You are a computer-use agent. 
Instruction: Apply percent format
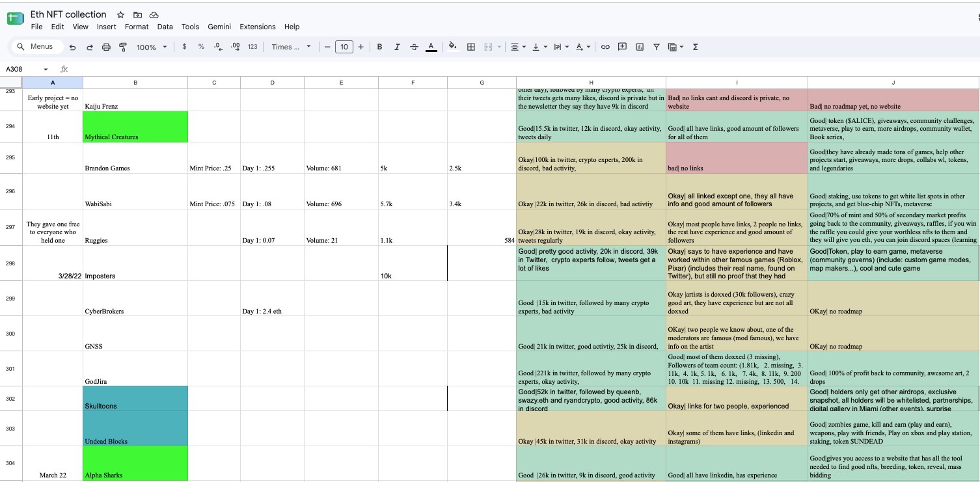point(201,47)
